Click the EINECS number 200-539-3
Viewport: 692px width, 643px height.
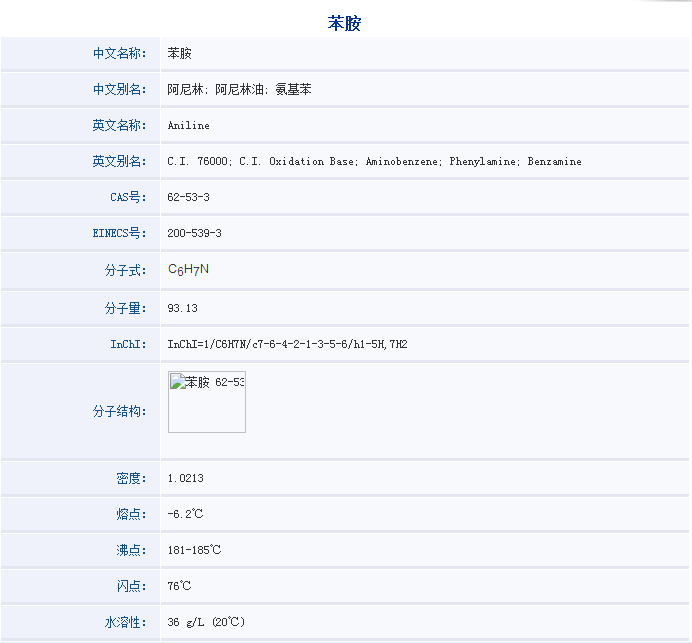point(194,233)
